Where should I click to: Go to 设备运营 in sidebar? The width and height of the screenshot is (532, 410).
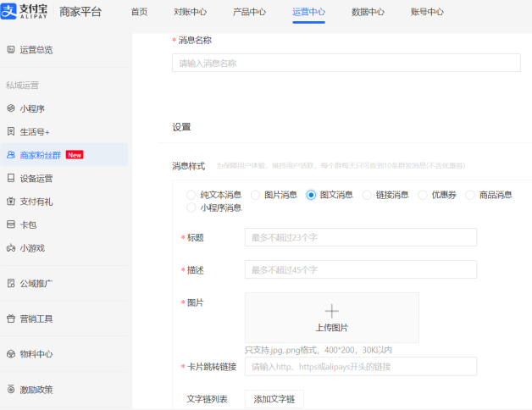pyautogui.click(x=36, y=179)
